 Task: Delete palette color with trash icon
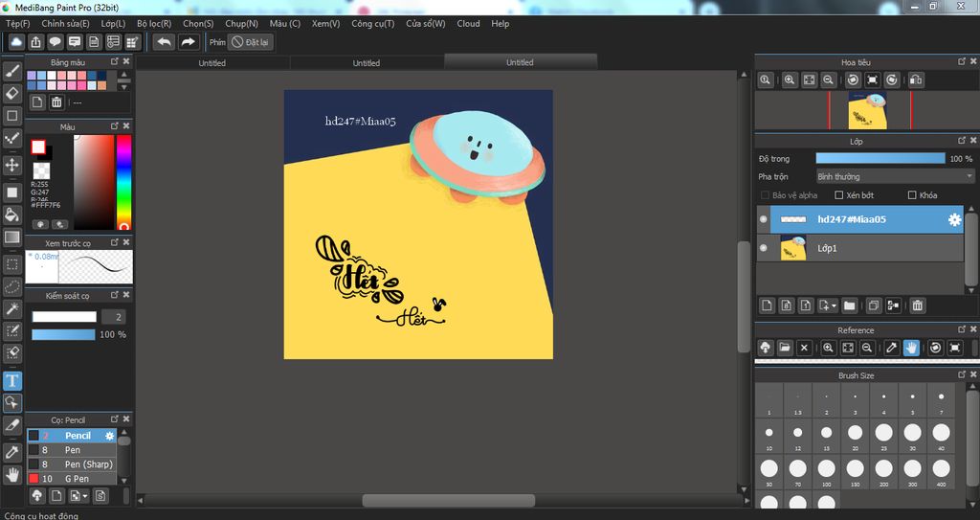(x=56, y=102)
